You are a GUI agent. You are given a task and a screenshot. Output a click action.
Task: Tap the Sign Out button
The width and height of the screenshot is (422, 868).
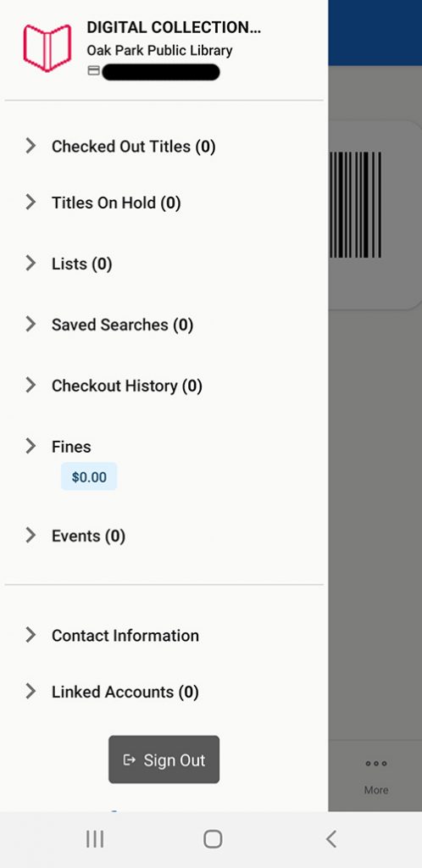point(164,759)
